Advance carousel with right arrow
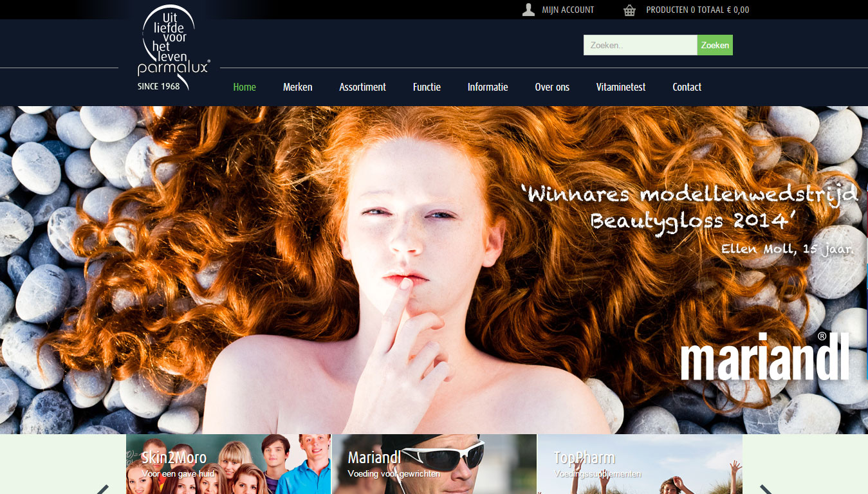The height and width of the screenshot is (494, 868). 765,489
